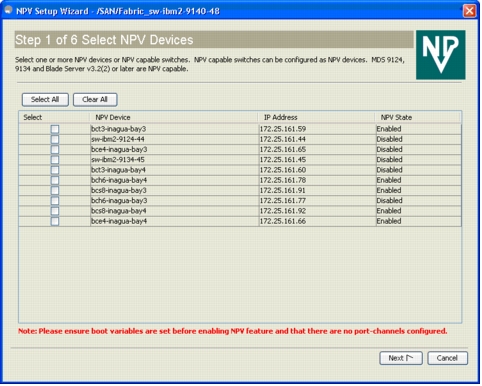
Task: Check the box for bct3-inagua-bay4
Action: click(55, 170)
